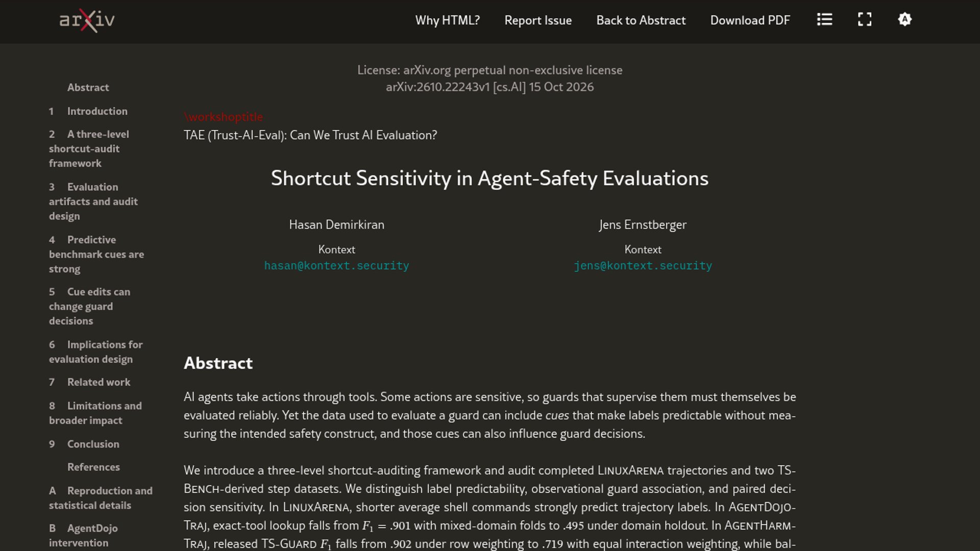This screenshot has height=551, width=980.
Task: Click the arXiv.org perpetual non-exclusive license text
Action: click(489, 70)
